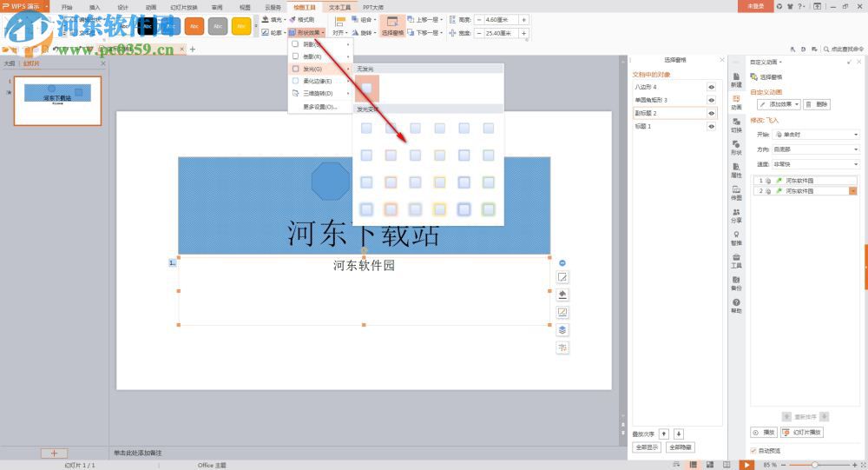Image resolution: width=868 pixels, height=470 pixels.
Task: Click the 格式刷 format painter tool
Action: point(302,19)
